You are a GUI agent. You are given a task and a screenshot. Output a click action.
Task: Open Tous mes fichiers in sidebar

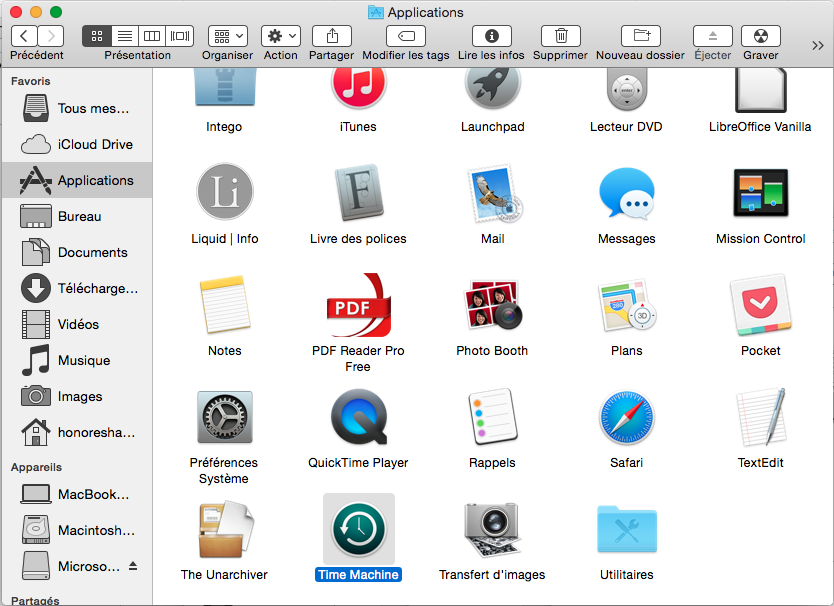tap(77, 109)
